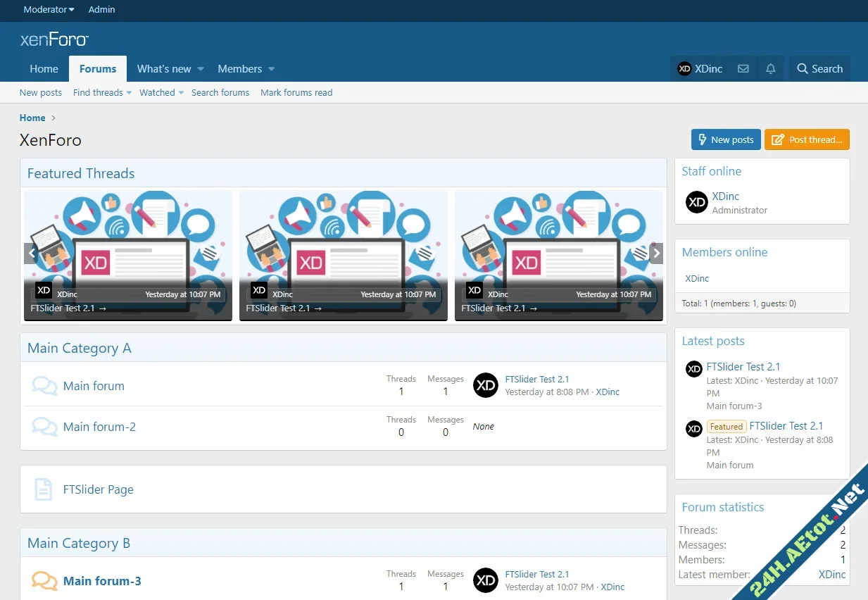This screenshot has height=600, width=868.
Task: Open the Main forum link
Action: pyautogui.click(x=94, y=386)
